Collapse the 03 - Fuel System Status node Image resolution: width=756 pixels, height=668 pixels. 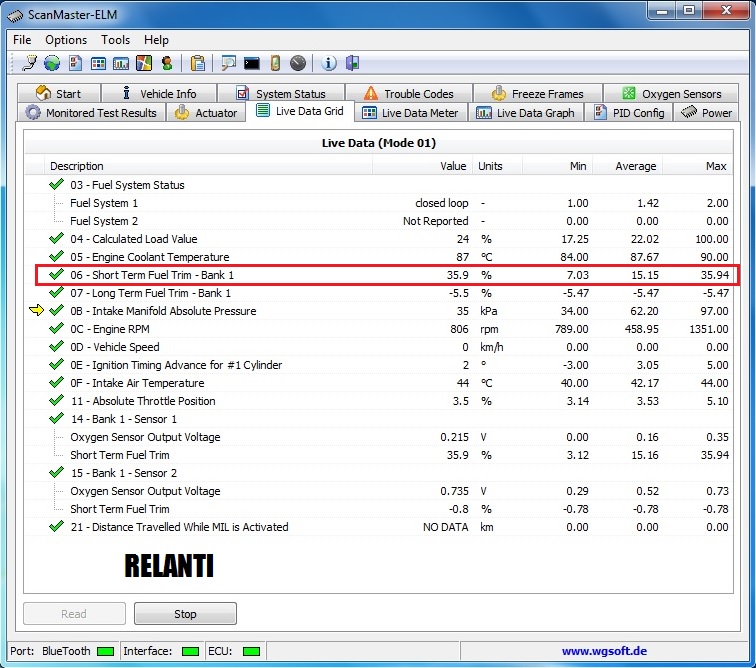[x=57, y=185]
